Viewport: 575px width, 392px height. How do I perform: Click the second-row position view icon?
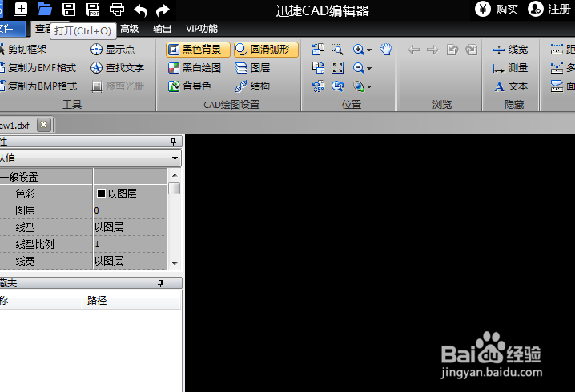(x=318, y=68)
